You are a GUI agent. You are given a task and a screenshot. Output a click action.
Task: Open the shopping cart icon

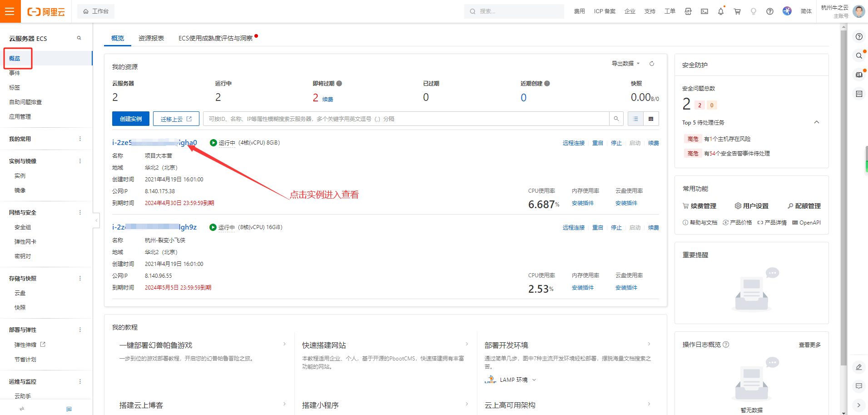pyautogui.click(x=737, y=11)
